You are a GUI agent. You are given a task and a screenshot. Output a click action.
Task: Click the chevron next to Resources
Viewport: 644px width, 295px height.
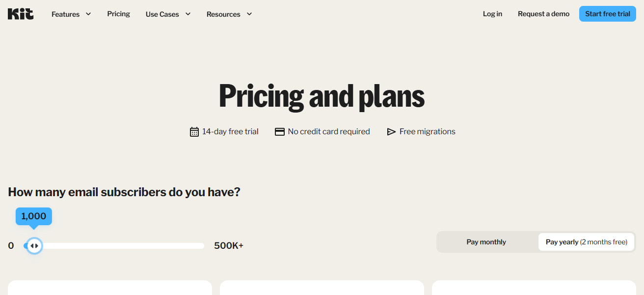[x=249, y=14]
